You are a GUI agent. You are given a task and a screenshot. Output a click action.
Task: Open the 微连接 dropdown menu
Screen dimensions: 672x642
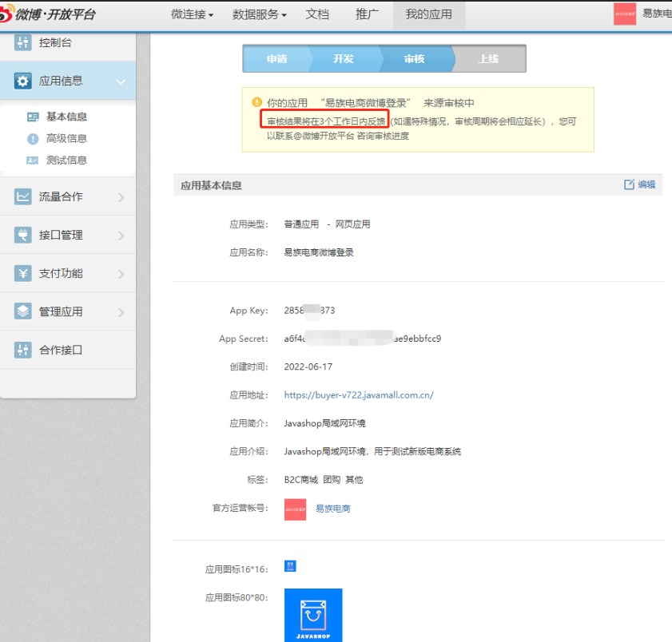tap(193, 14)
